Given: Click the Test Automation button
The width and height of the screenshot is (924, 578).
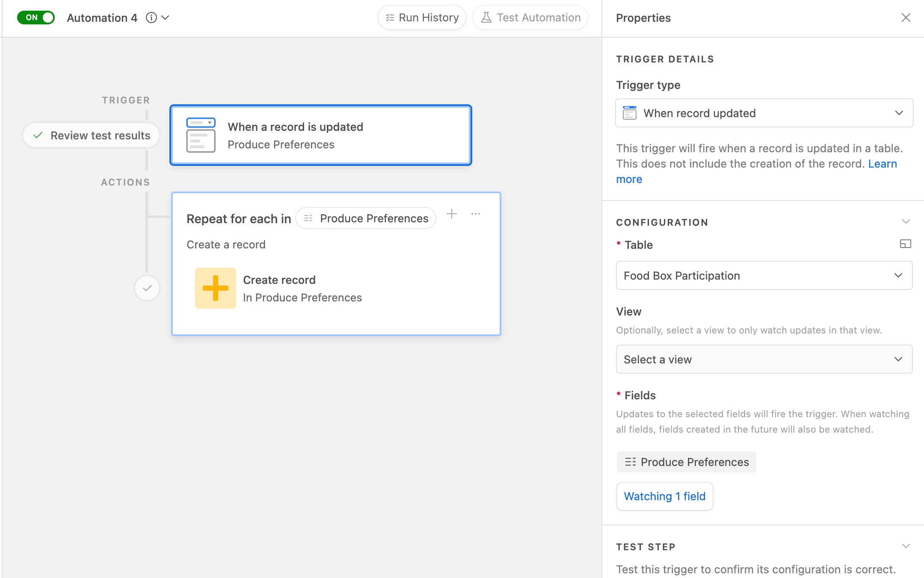Looking at the screenshot, I should coord(530,18).
